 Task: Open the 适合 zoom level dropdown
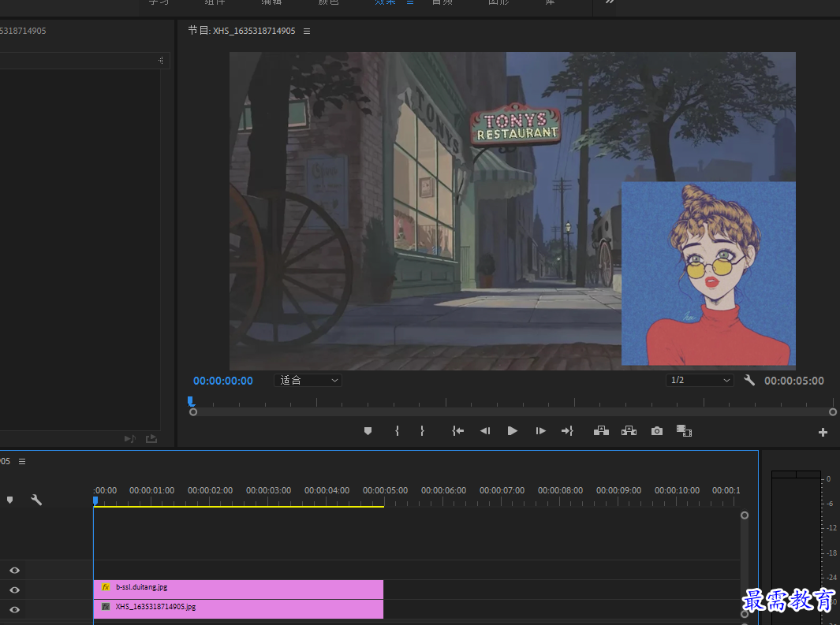[308, 381]
